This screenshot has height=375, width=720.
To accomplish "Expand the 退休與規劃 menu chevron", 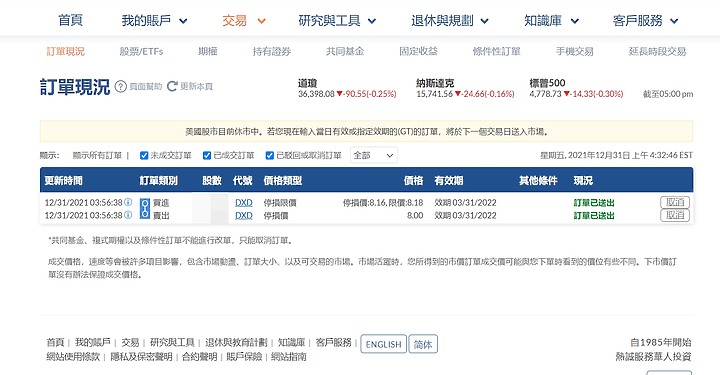I will (x=484, y=21).
